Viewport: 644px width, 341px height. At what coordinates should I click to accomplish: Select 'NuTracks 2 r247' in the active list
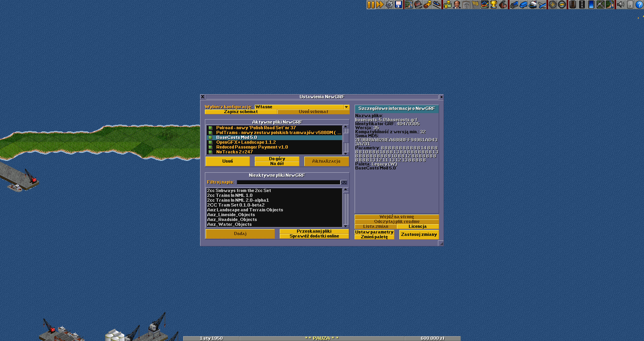[x=234, y=152]
